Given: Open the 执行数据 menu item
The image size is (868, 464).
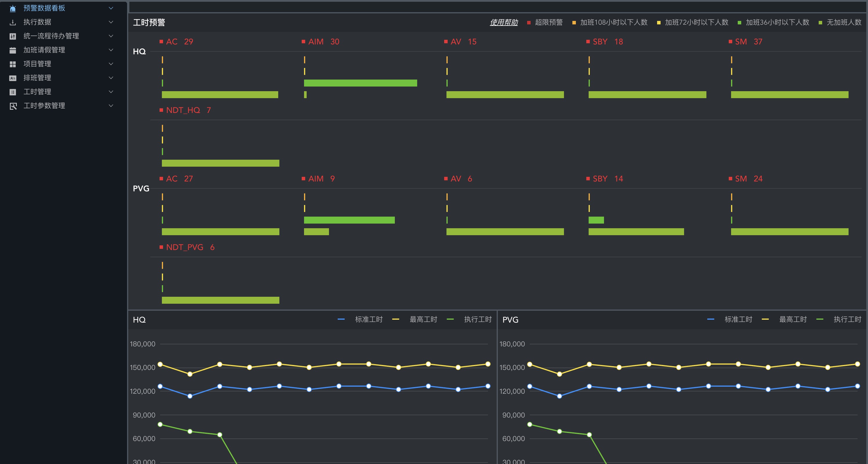Looking at the screenshot, I should coord(63,22).
